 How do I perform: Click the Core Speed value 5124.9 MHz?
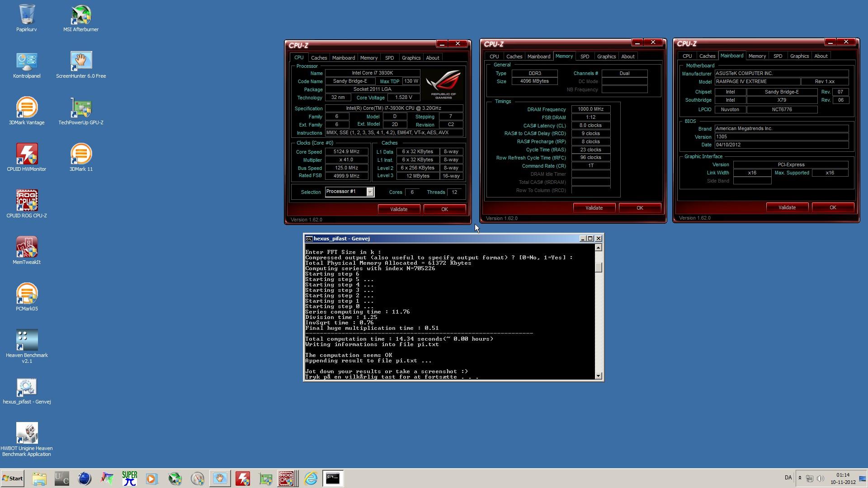[x=346, y=152]
